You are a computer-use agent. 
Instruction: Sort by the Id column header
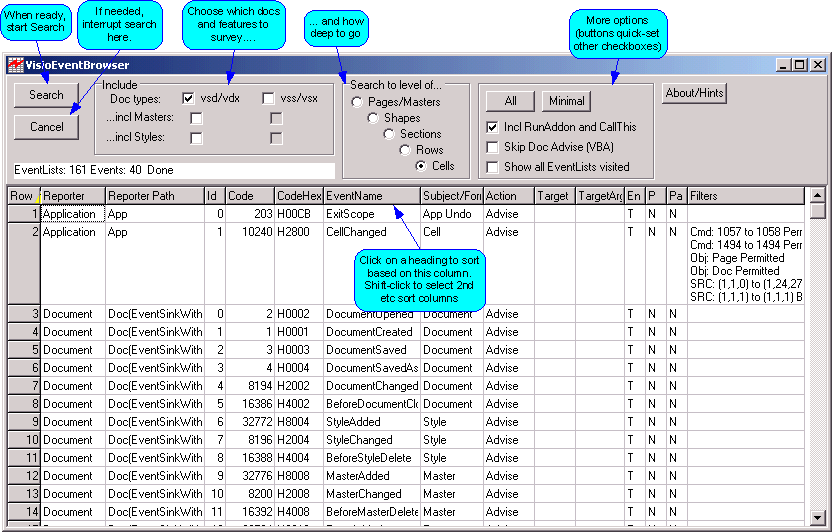[x=215, y=196]
